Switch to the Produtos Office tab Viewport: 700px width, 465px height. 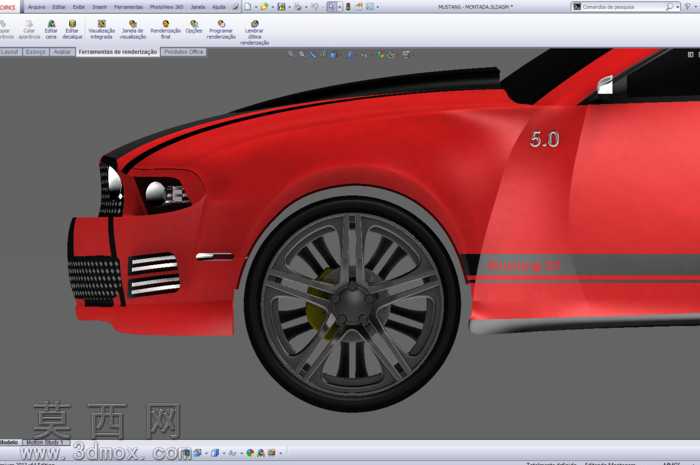pyautogui.click(x=183, y=52)
